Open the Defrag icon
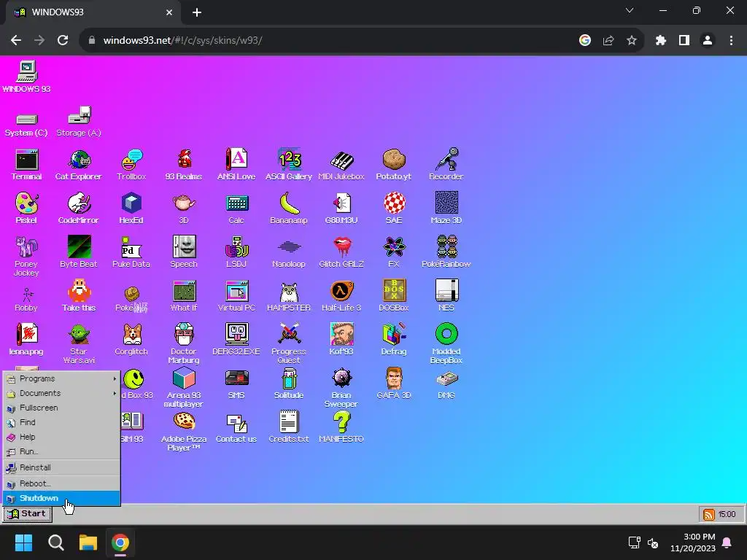 (x=394, y=340)
